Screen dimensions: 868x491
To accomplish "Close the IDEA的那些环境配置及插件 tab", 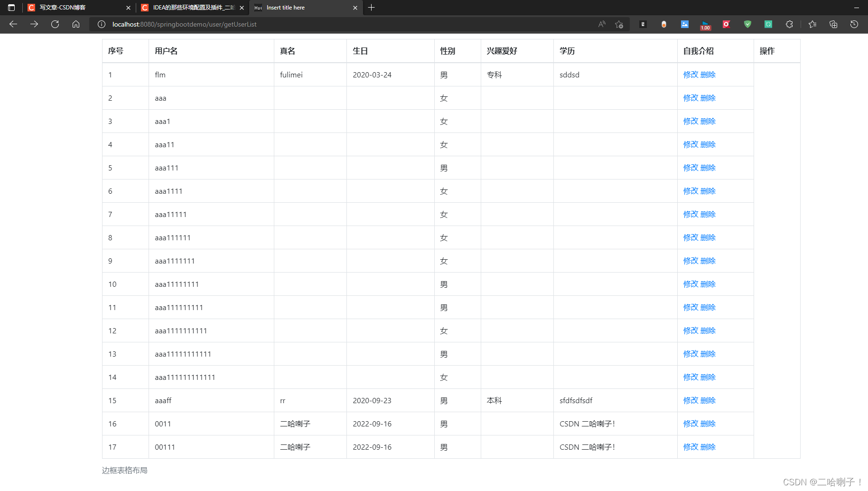I will (x=242, y=8).
